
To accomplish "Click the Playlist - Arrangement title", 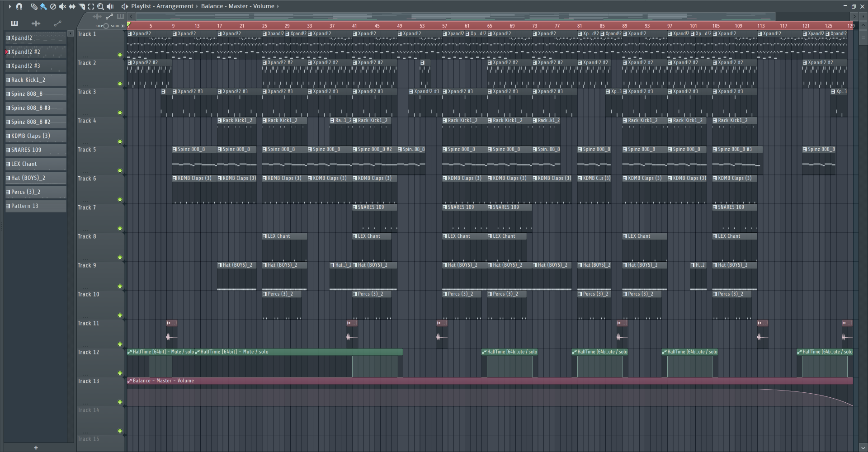I will click(x=162, y=6).
